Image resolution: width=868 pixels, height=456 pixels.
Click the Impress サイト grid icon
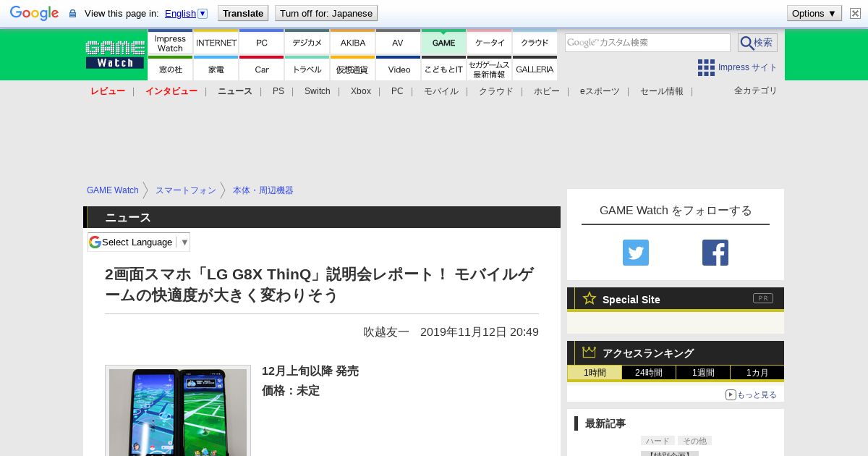[706, 67]
